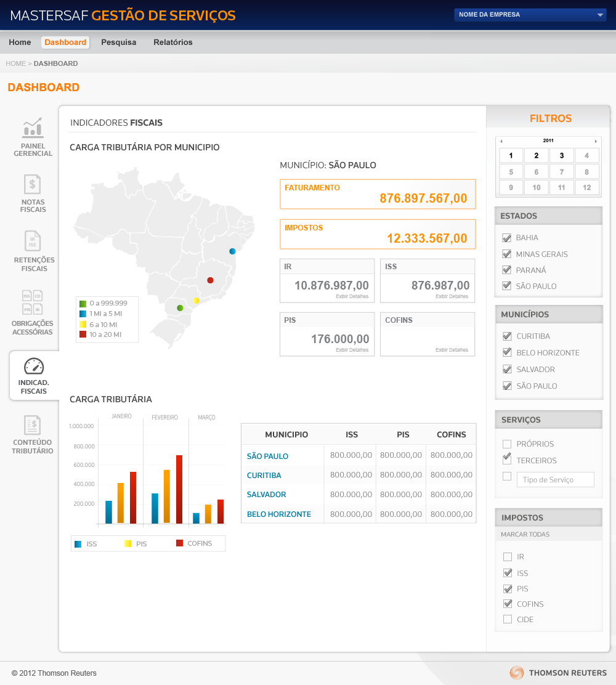This screenshot has width=616, height=685.
Task: Click Exibir Detalhes under IR
Action: click(x=352, y=296)
